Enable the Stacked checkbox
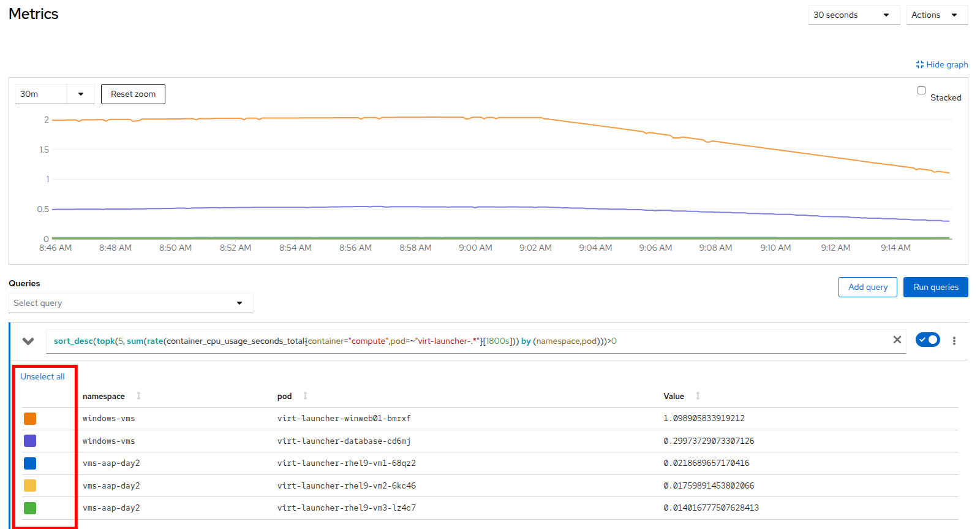This screenshot has height=529, width=980. [x=921, y=91]
